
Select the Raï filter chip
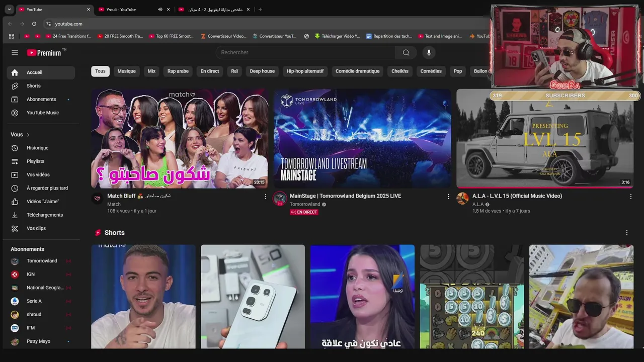point(234,71)
